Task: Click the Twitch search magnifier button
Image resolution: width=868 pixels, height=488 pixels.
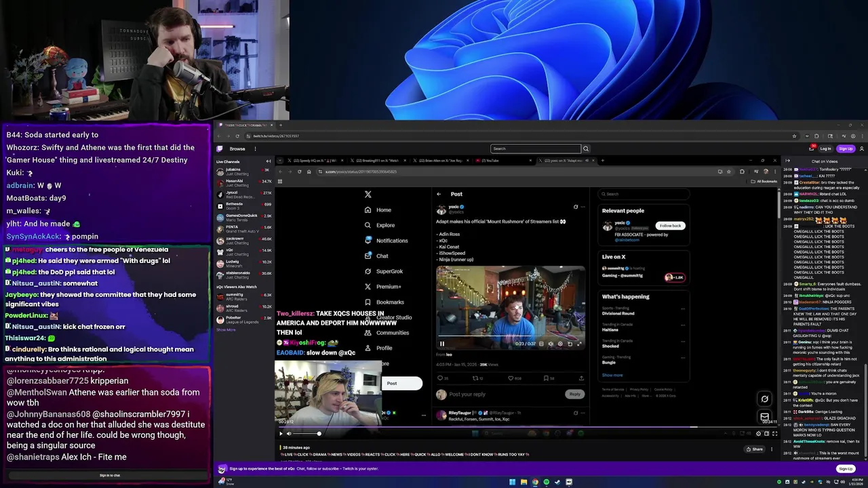Action: click(x=586, y=148)
